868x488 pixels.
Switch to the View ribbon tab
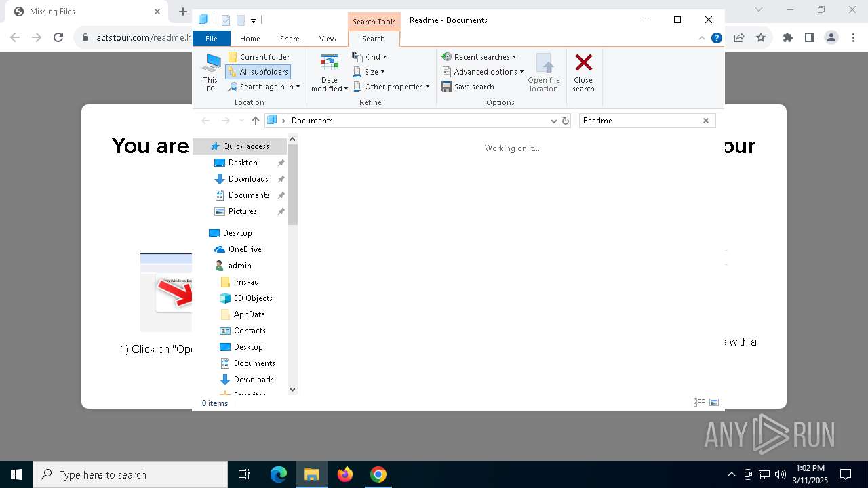tap(328, 39)
